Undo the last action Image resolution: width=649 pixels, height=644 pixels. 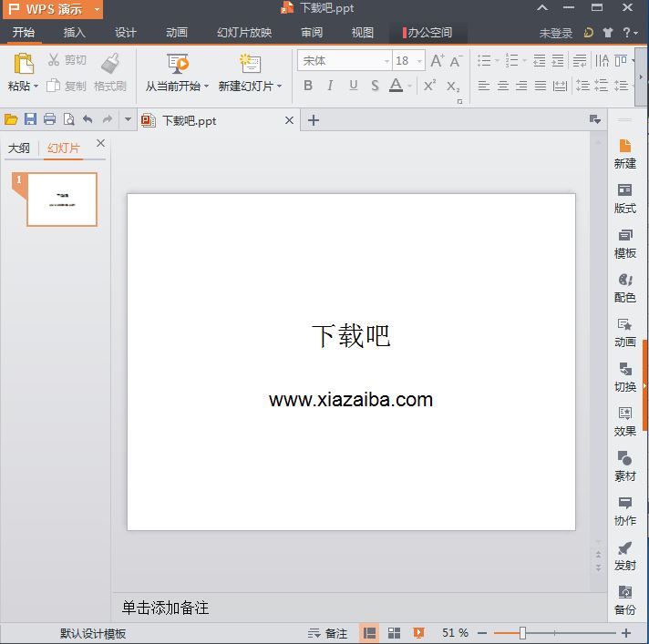click(x=88, y=119)
